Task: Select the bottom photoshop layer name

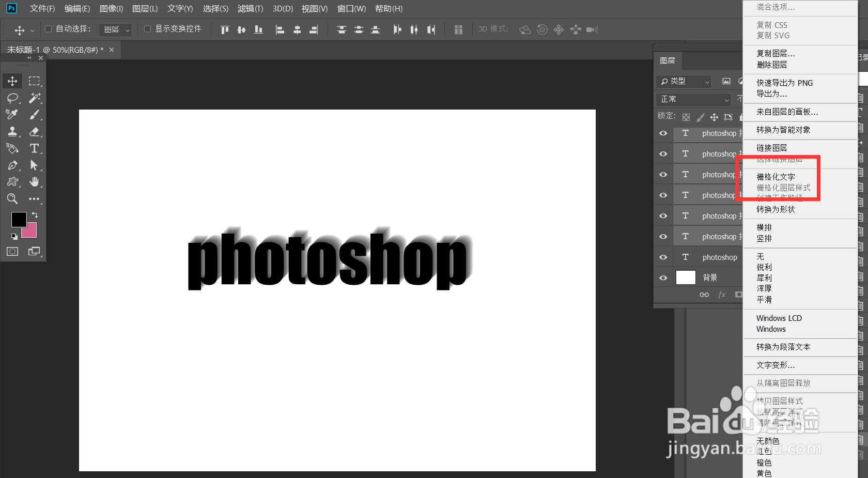Action: point(720,257)
